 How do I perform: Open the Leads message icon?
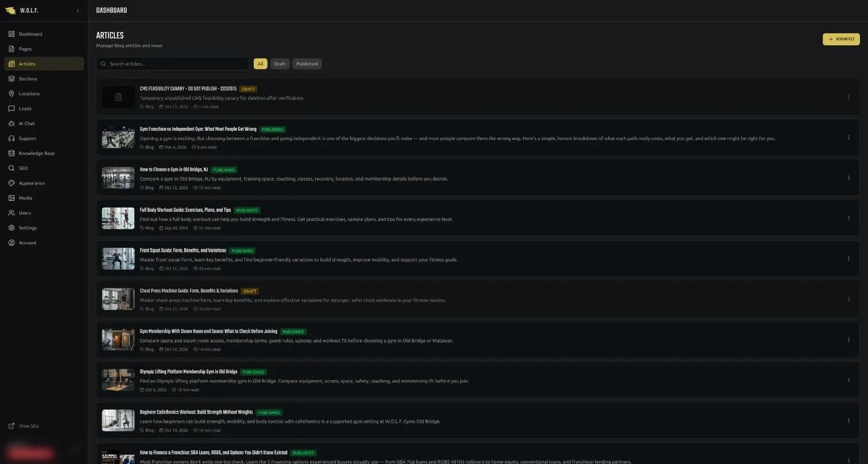click(11, 108)
